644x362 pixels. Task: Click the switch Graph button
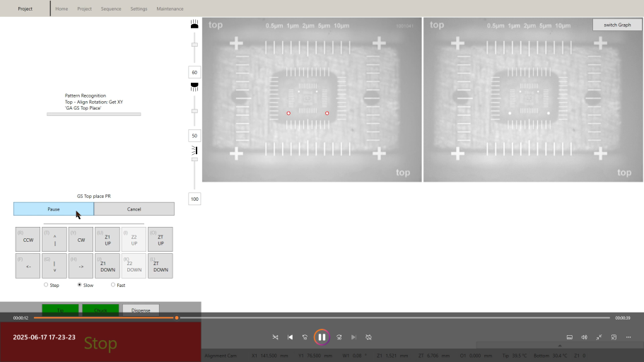coord(616,25)
